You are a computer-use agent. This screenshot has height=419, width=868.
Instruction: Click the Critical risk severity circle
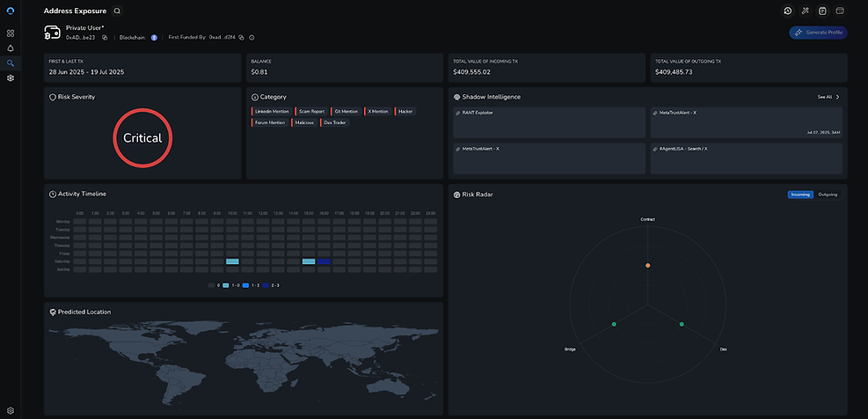click(x=142, y=138)
